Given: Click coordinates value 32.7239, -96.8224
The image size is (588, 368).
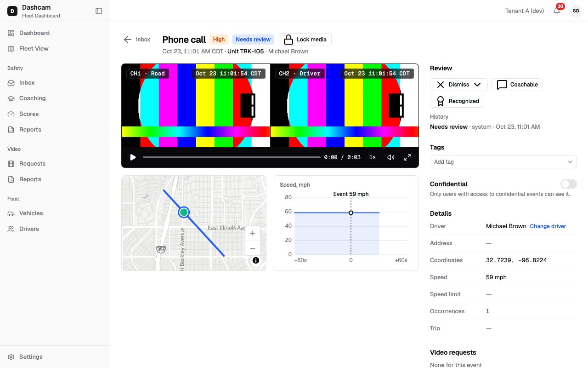Looking at the screenshot, I should pyautogui.click(x=516, y=260).
